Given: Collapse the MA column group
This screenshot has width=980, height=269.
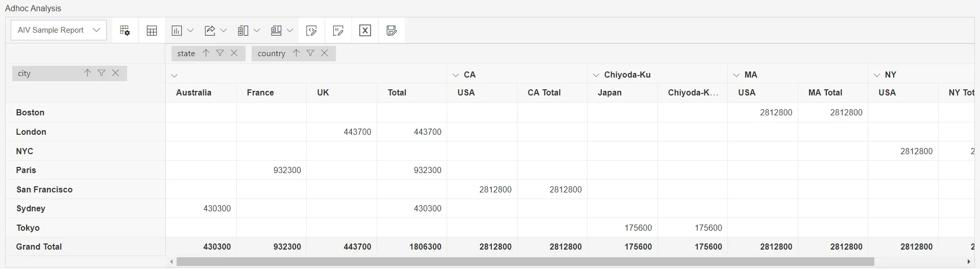Looking at the screenshot, I should pyautogui.click(x=736, y=75).
